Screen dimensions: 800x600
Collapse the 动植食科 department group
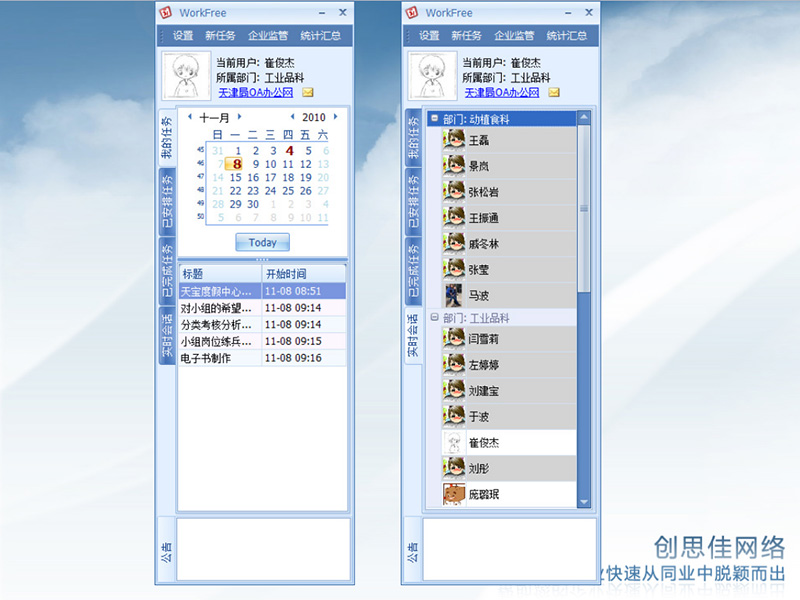tap(435, 119)
